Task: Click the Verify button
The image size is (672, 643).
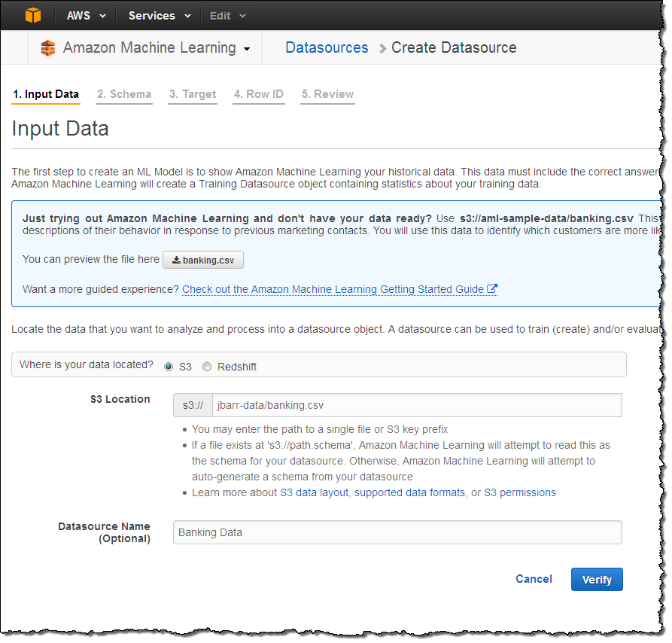Action: coord(597,580)
